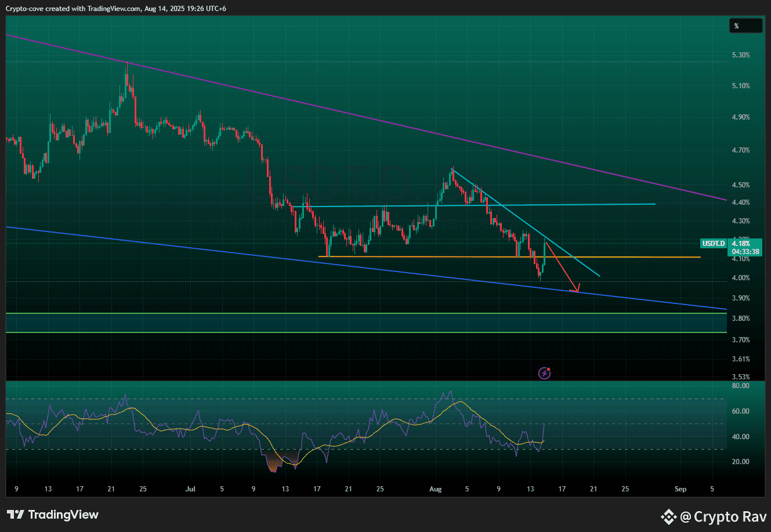Click the 4.70% price scale label

tap(741, 150)
